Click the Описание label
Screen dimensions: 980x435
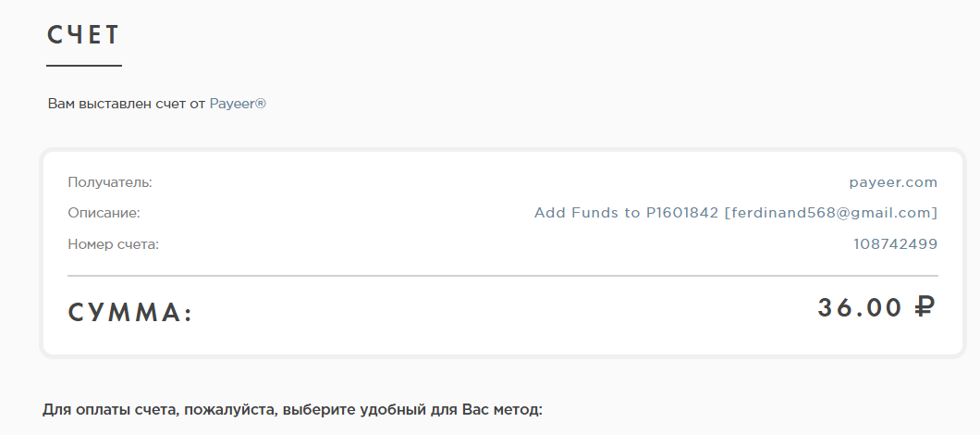tap(104, 214)
